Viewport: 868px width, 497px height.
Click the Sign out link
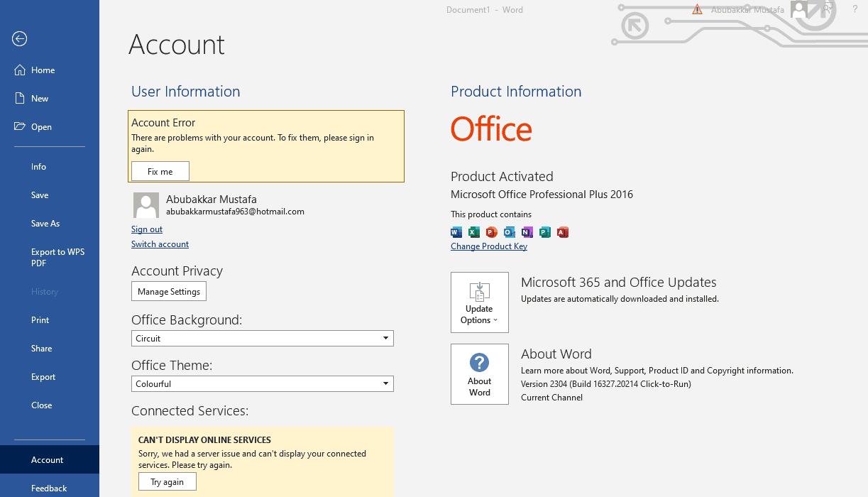coord(147,229)
